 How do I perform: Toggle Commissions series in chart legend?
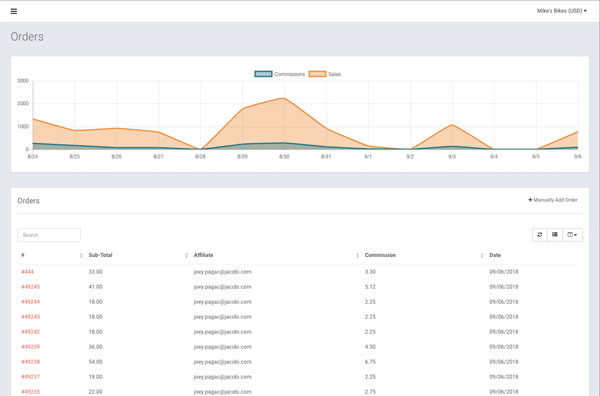[280, 74]
